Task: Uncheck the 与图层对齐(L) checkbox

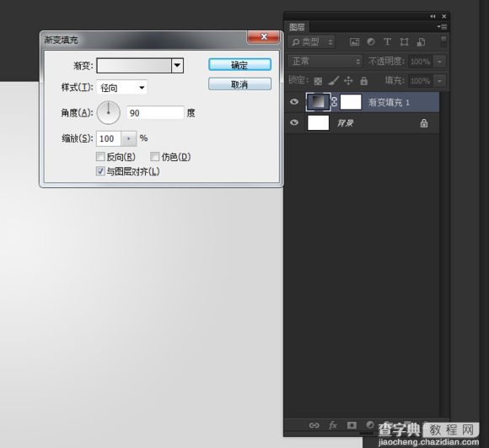Action: pos(100,171)
